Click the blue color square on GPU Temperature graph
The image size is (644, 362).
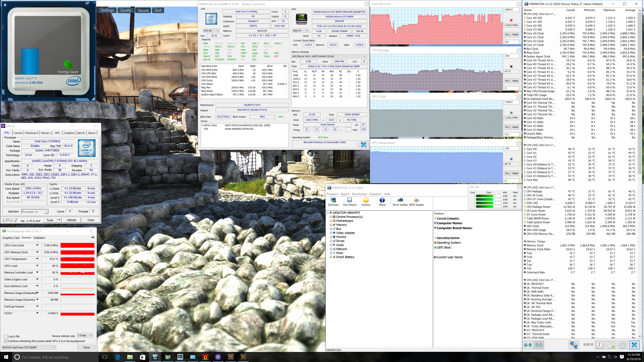tap(511, 159)
